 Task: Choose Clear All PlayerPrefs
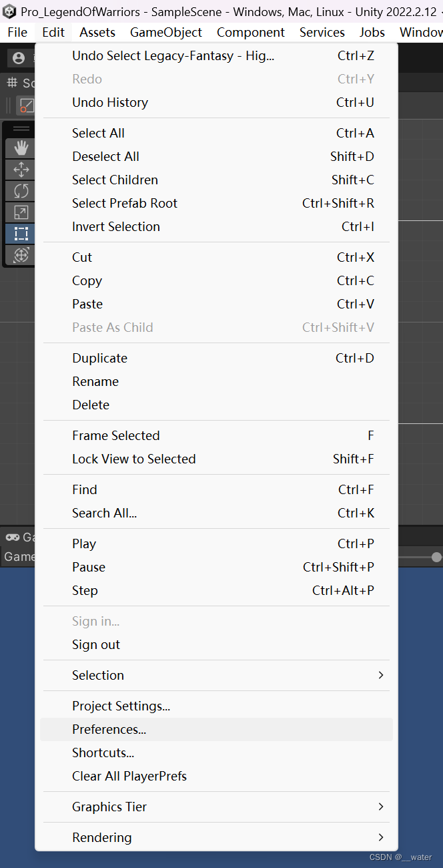click(129, 776)
